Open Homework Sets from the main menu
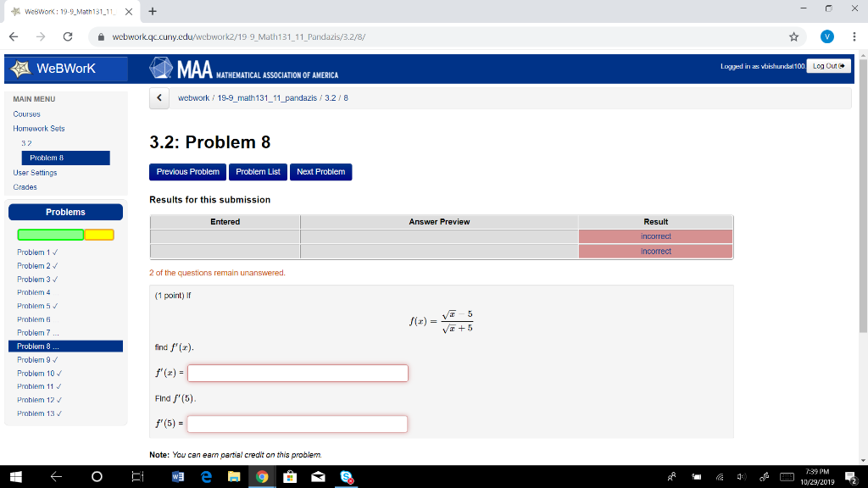This screenshot has width=868, height=488. click(x=38, y=128)
